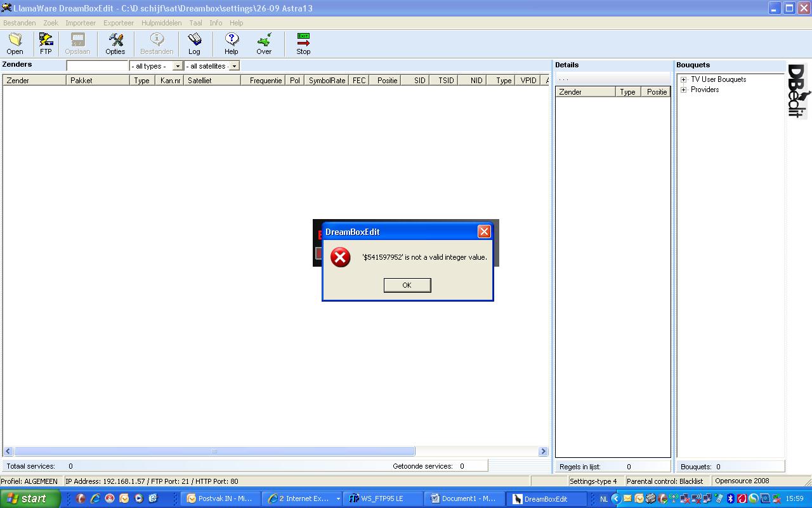Screen dimensions: 812x508
Task: Click the Windows start button
Action: pos(30,498)
